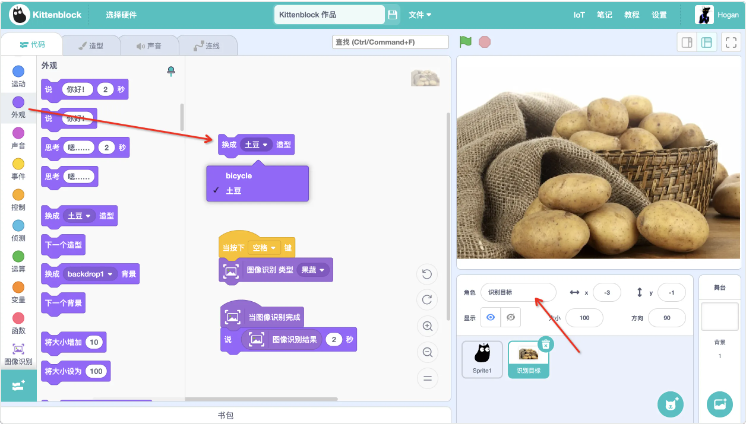Switch to the 造型 costumes tab
The width and height of the screenshot is (746, 425).
pyautogui.click(x=89, y=46)
